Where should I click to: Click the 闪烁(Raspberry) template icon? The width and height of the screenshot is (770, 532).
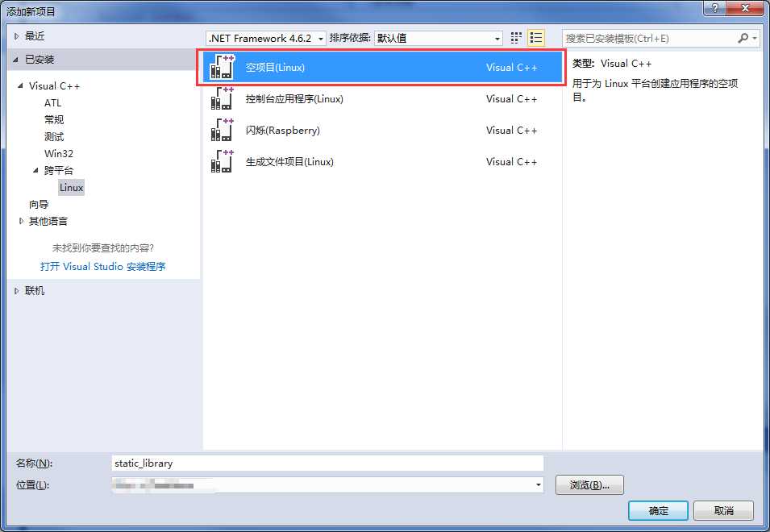(222, 130)
